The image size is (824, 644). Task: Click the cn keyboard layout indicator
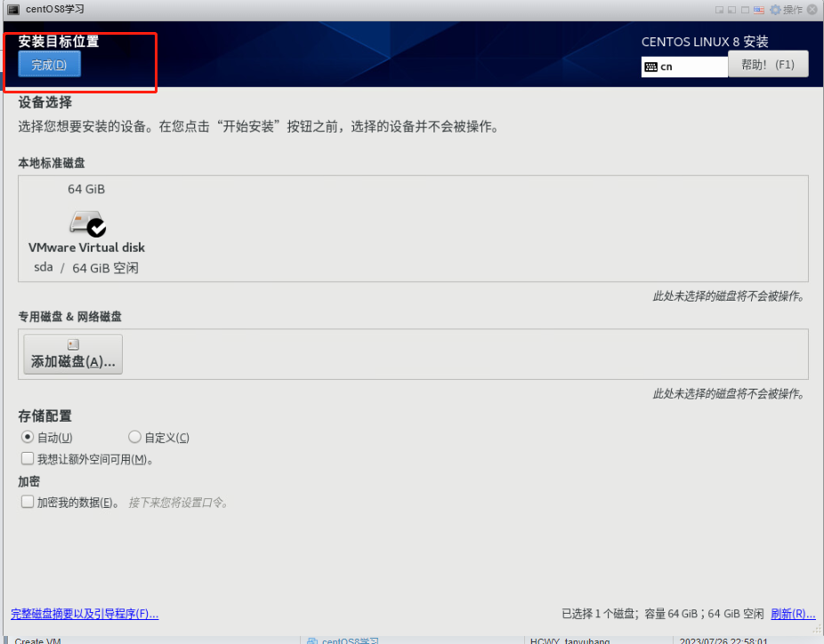(x=684, y=67)
